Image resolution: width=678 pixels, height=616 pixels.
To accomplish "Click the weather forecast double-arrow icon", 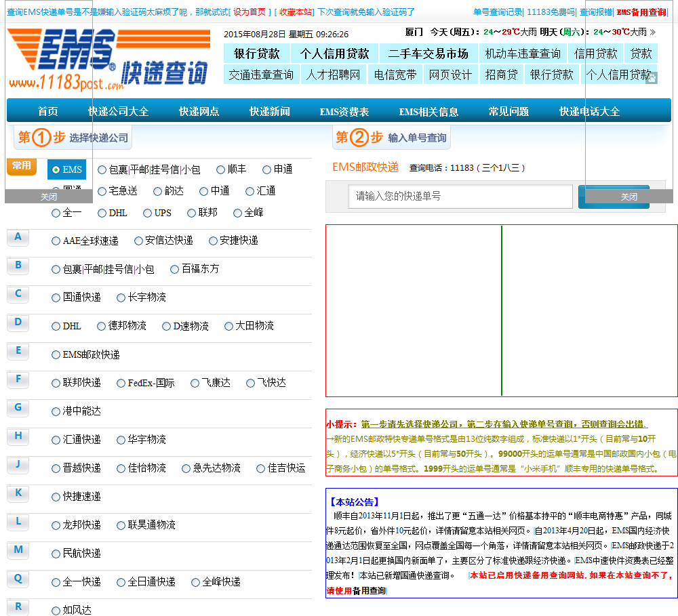I will [x=652, y=32].
